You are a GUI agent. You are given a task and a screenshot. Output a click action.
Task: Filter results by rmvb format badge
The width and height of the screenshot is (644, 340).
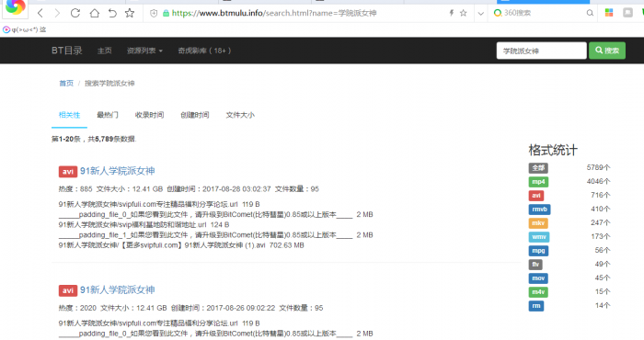[x=540, y=210]
